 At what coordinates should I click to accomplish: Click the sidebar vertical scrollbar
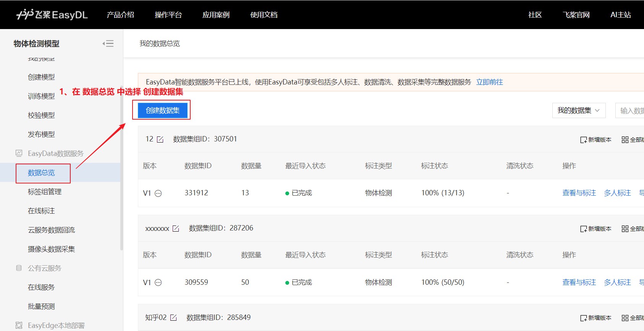tap(121, 168)
